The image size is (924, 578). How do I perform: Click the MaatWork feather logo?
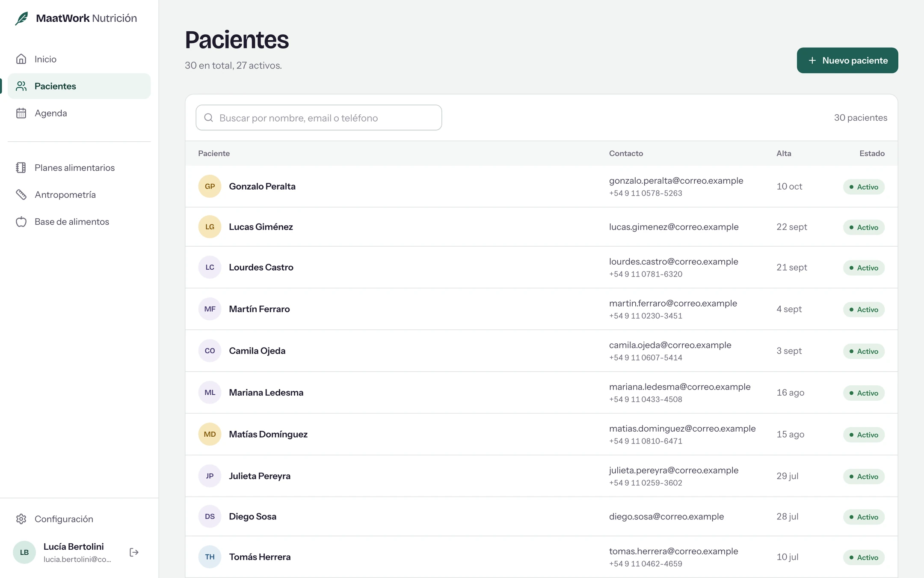tap(22, 18)
